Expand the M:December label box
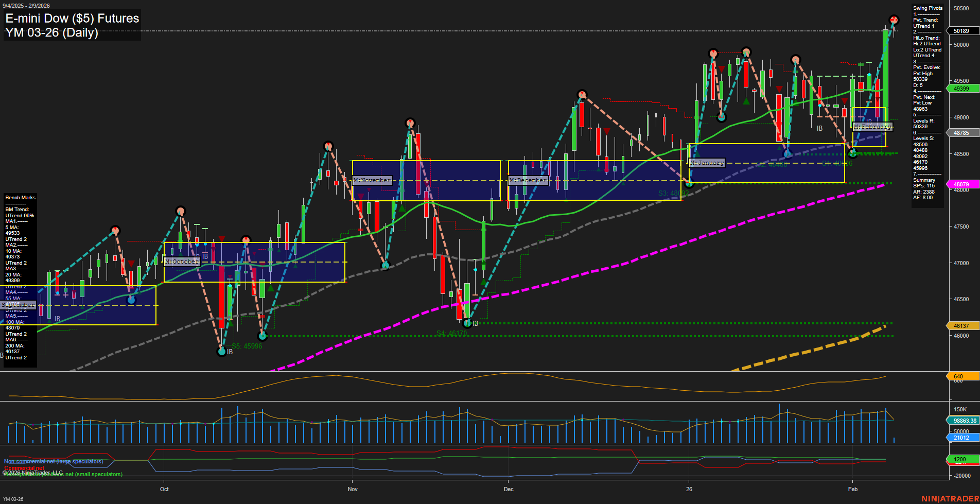This screenshot has width=980, height=504. [528, 180]
